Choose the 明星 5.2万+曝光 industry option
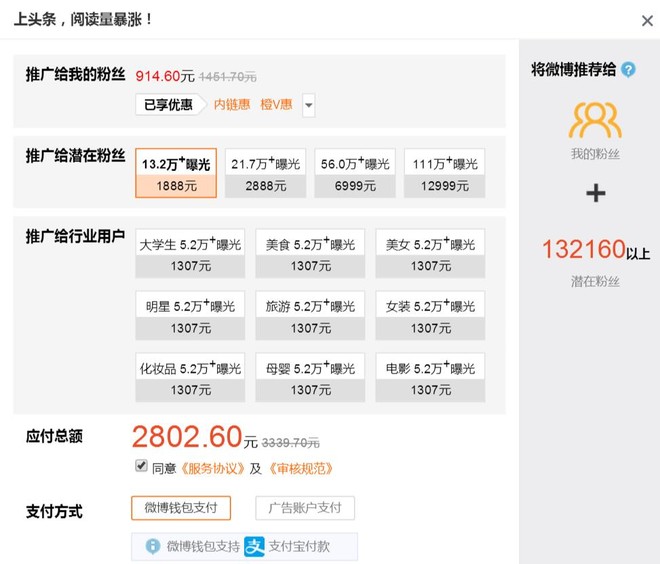 190,315
